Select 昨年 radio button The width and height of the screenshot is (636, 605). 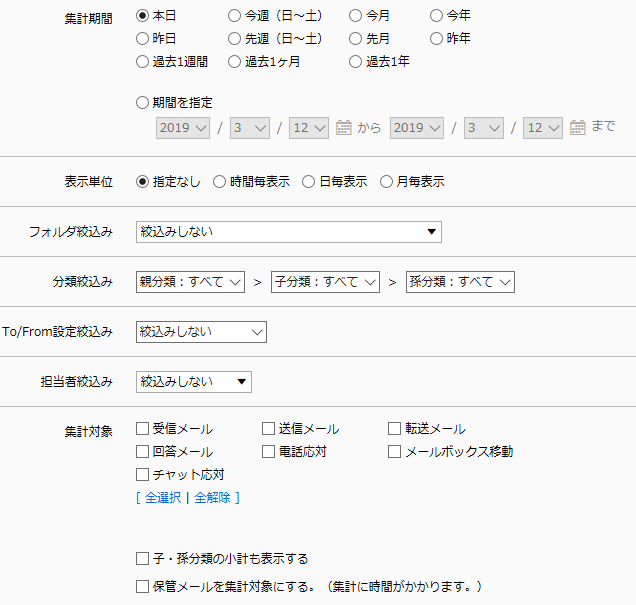(x=436, y=39)
